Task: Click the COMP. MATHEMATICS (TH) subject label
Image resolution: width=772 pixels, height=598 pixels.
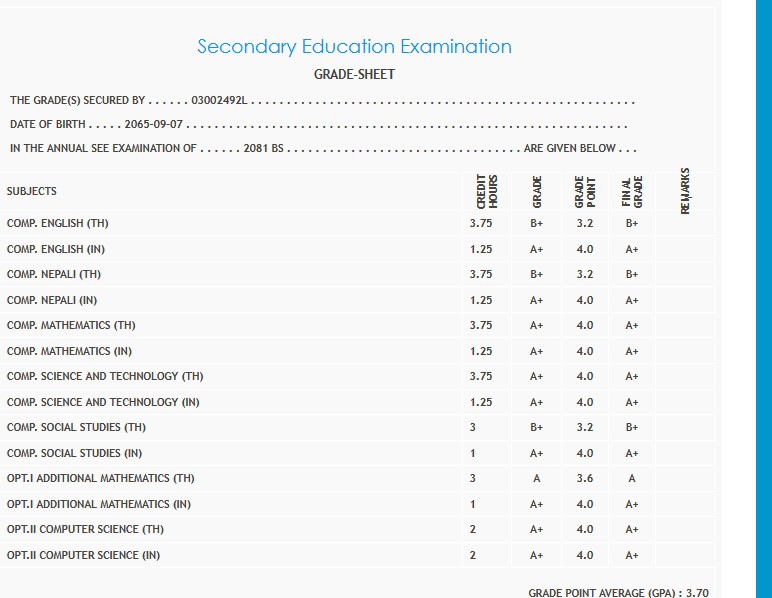Action: pos(71,326)
